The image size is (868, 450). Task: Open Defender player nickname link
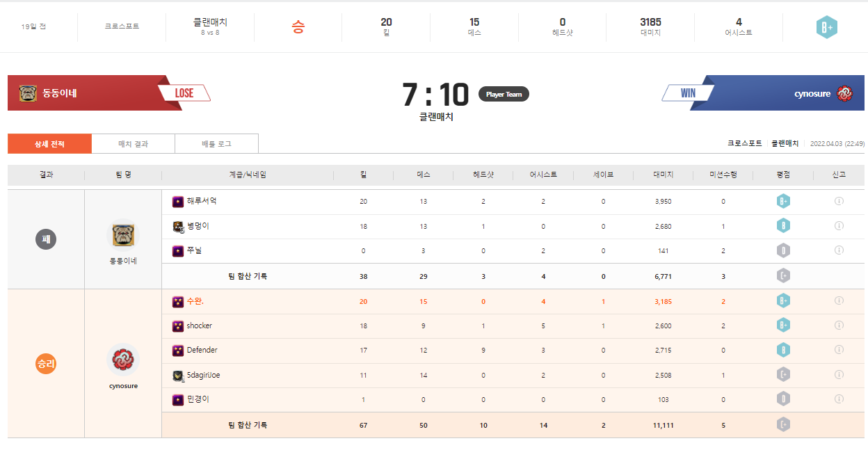[202, 351]
